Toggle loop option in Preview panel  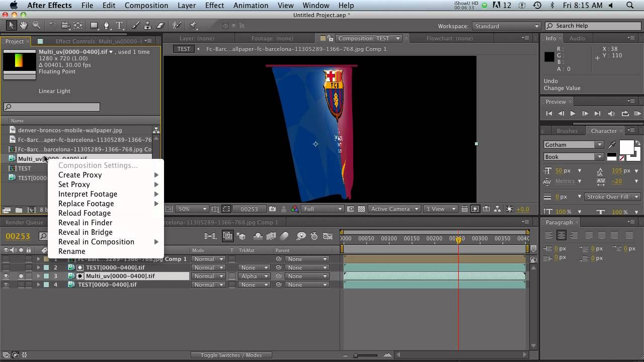pyautogui.click(x=625, y=114)
